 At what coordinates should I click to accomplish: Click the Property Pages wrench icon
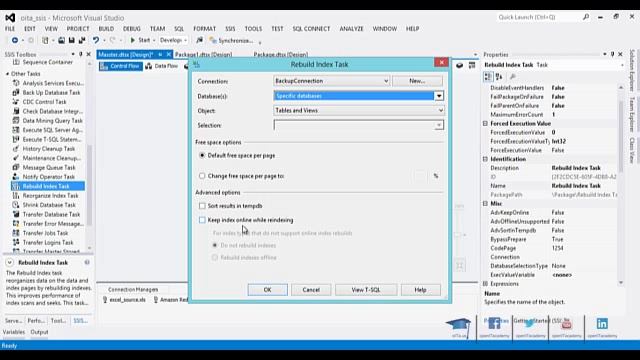point(513,77)
